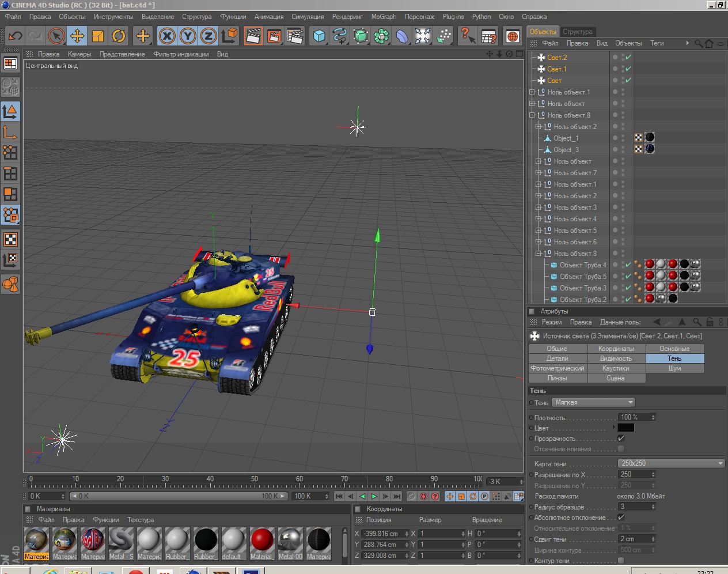Toggle Z axis lock
The width and height of the screenshot is (728, 574).
pyautogui.click(x=208, y=36)
